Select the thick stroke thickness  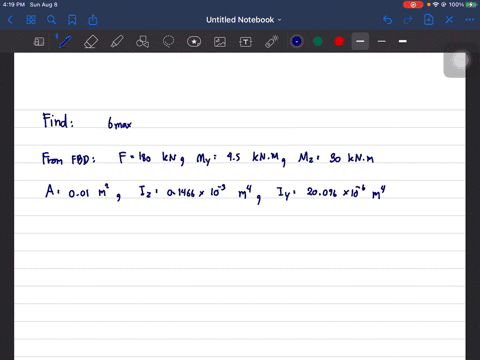point(403,41)
